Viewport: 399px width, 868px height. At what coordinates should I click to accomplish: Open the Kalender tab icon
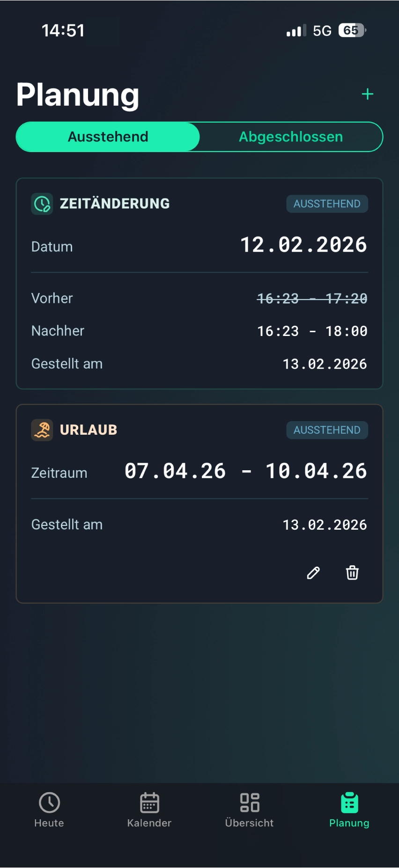(149, 802)
